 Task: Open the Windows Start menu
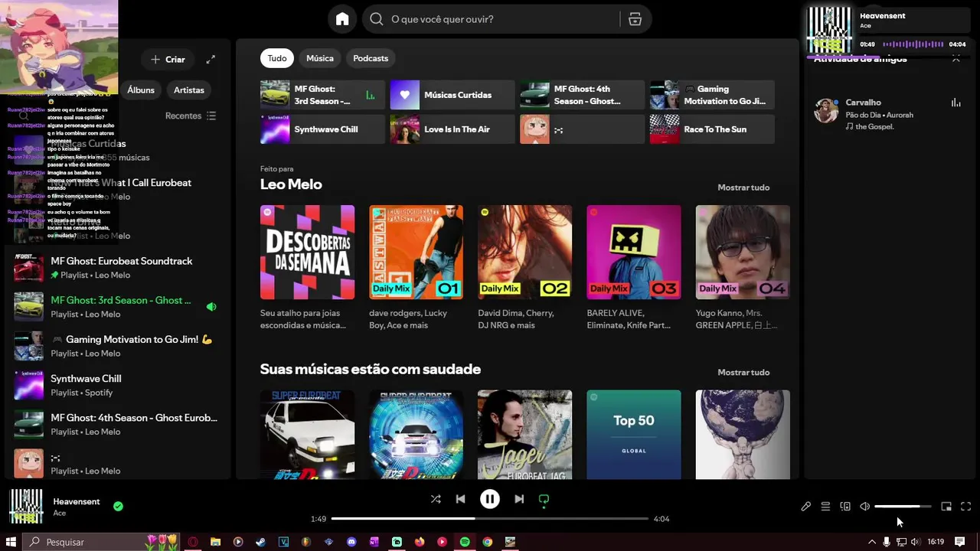(11, 542)
